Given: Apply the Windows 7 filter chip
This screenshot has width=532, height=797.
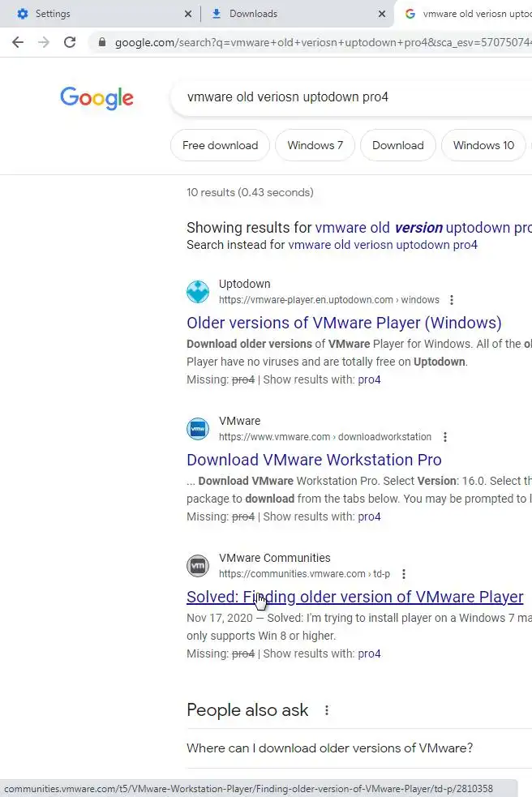Looking at the screenshot, I should 315,145.
